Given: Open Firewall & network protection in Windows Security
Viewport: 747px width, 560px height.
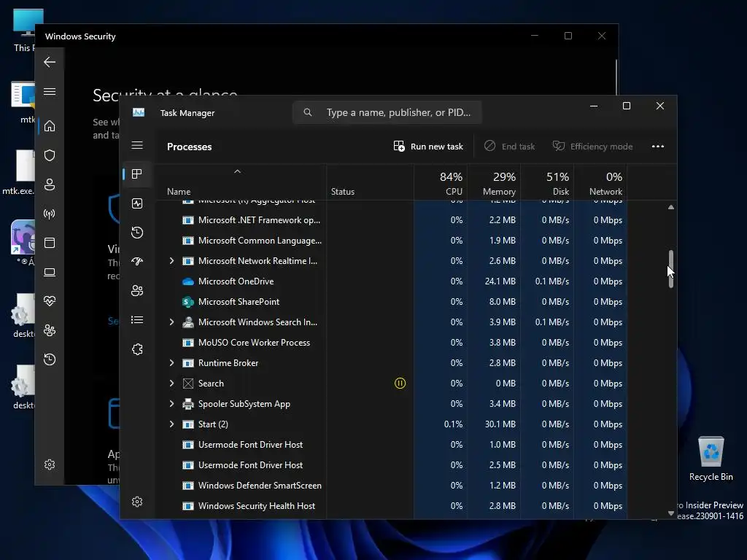Looking at the screenshot, I should click(50, 214).
